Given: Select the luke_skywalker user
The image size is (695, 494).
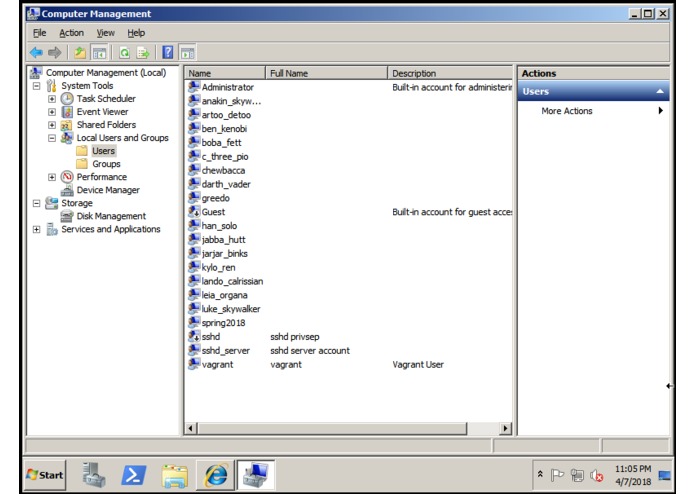Looking at the screenshot, I should (230, 309).
